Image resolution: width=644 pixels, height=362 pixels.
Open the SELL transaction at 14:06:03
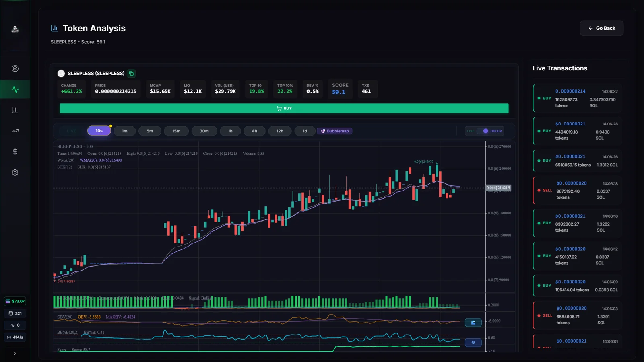pos(578,316)
